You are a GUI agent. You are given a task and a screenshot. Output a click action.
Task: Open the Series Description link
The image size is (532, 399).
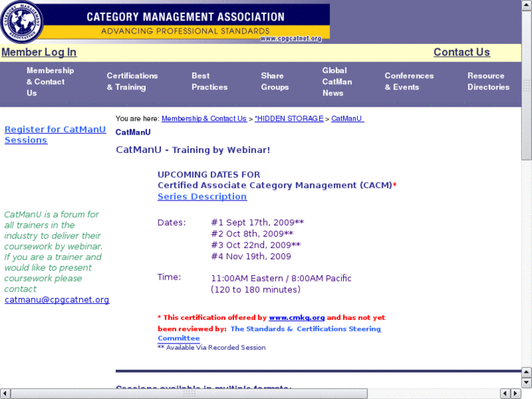(202, 197)
